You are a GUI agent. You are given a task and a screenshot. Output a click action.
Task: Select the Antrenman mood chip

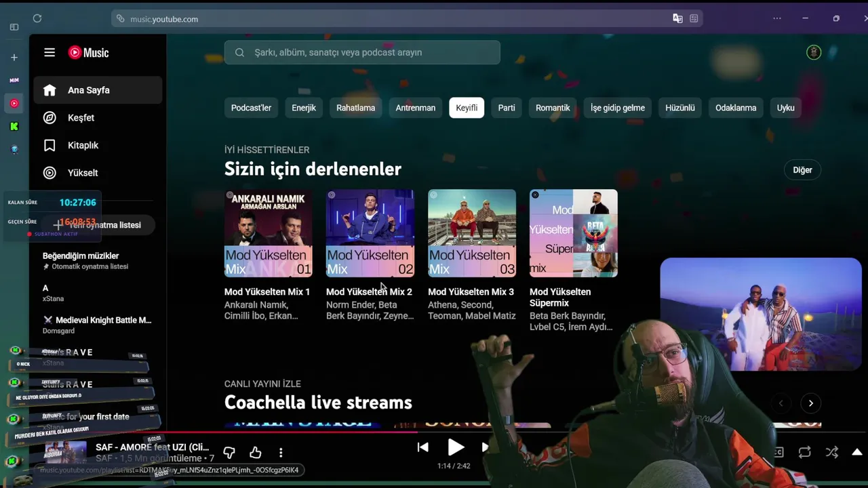[416, 108]
